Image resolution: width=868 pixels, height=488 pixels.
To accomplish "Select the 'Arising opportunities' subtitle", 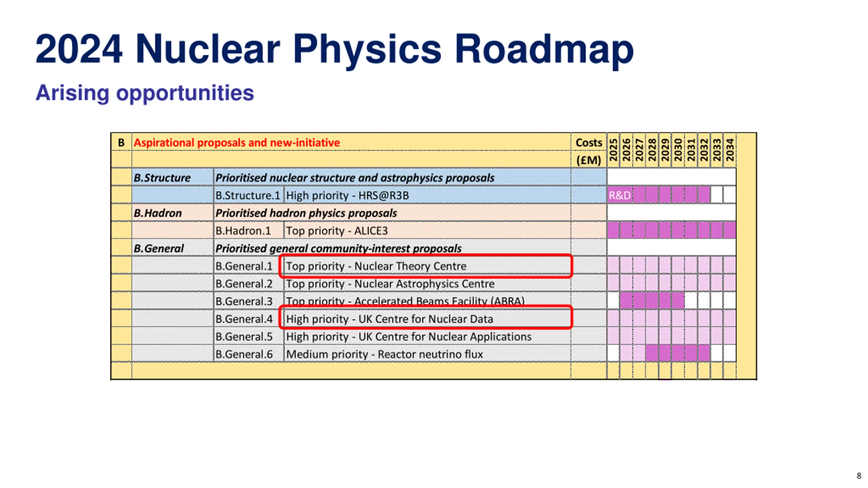I will (x=145, y=93).
